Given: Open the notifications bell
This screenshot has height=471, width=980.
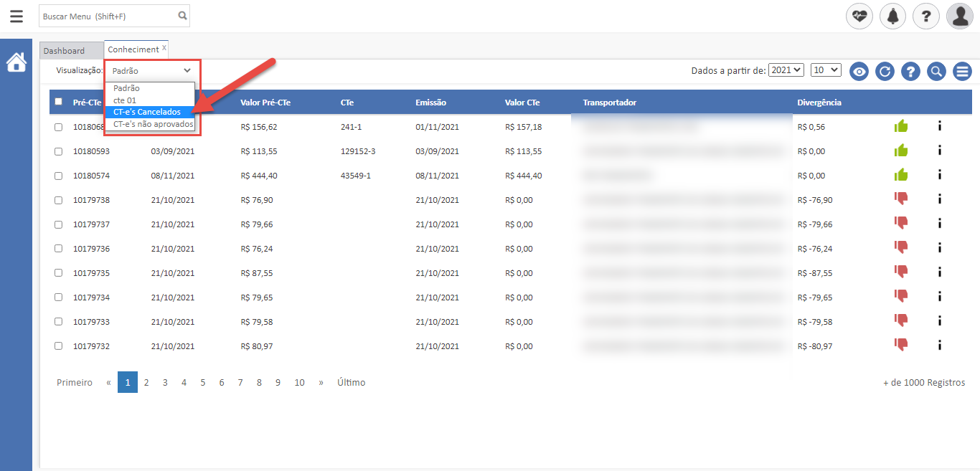Looking at the screenshot, I should (x=892, y=16).
